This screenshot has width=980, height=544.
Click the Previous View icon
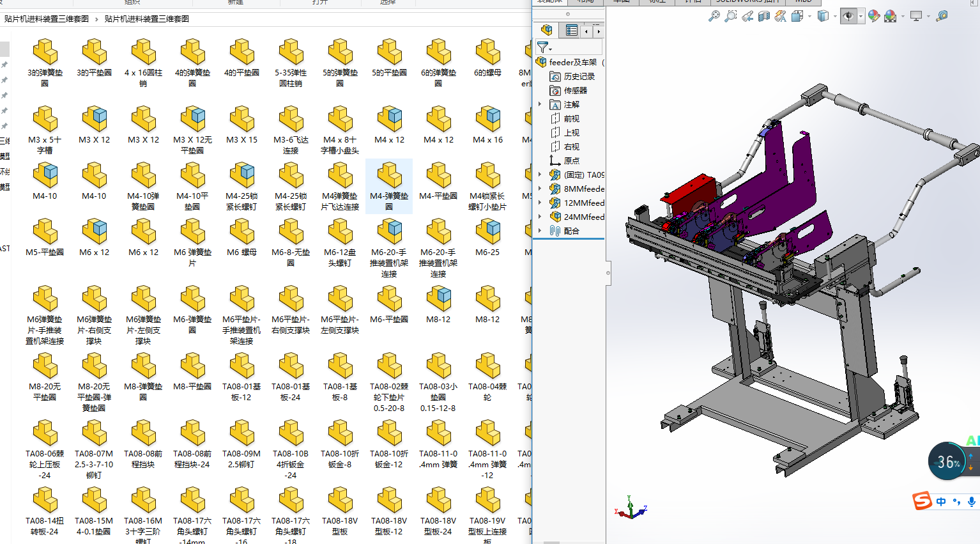pyautogui.click(x=747, y=16)
